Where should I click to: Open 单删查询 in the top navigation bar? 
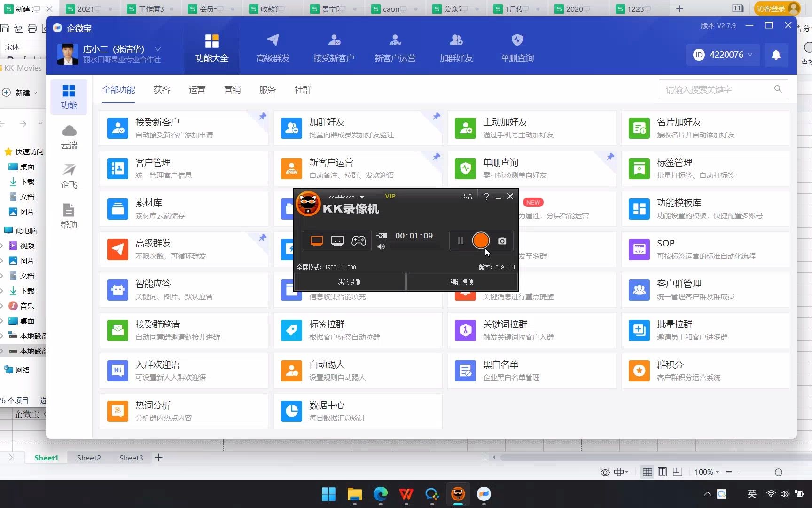click(x=517, y=48)
